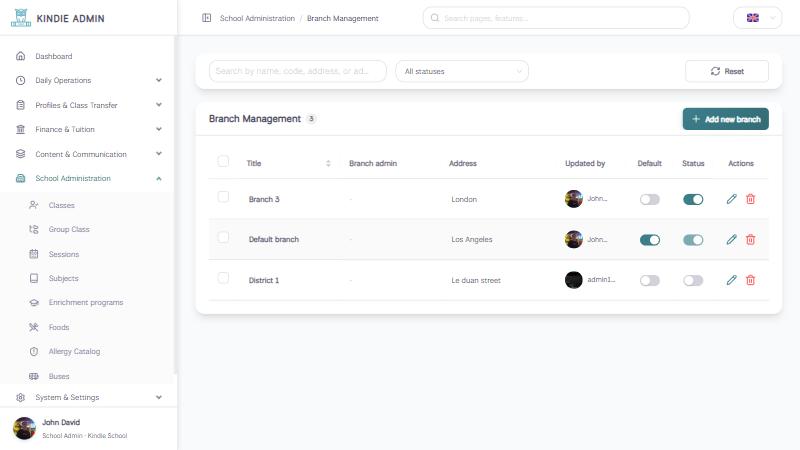
Task: Click the Sessions calendar icon
Action: 34,254
